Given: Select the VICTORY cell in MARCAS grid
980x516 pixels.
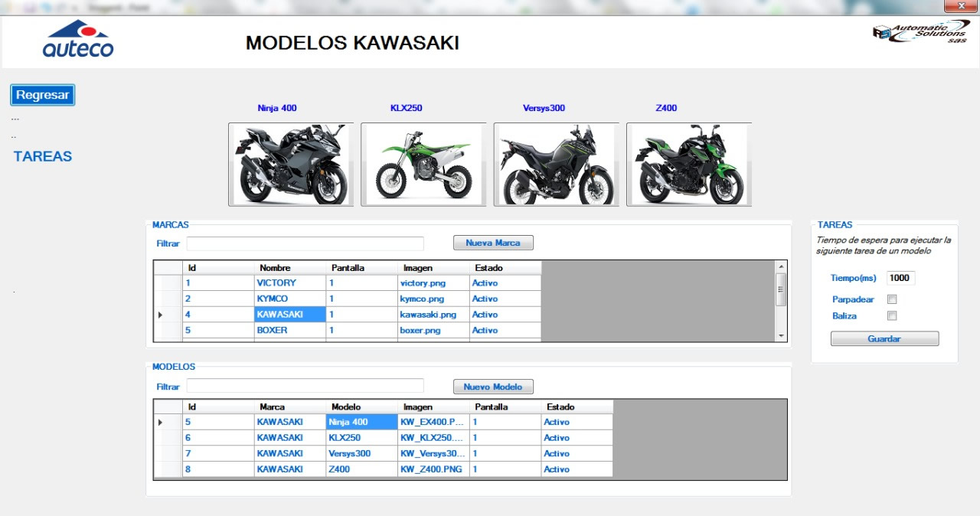Looking at the screenshot, I should pyautogui.click(x=290, y=282).
